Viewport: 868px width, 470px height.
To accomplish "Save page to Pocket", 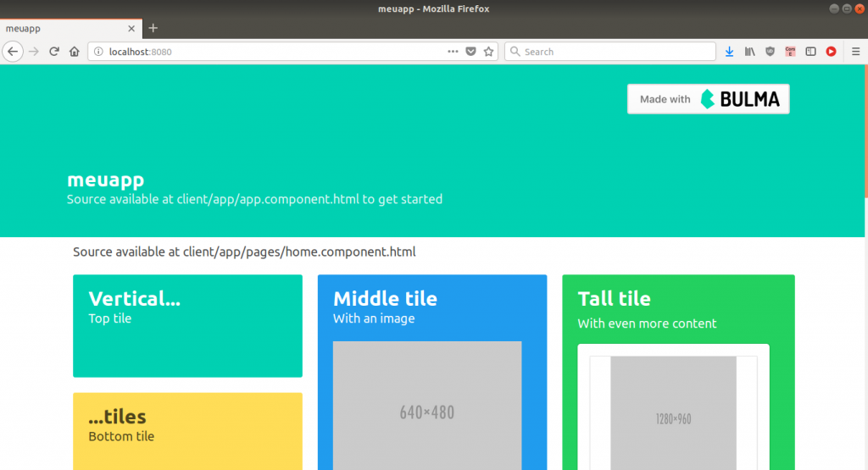I will (x=471, y=52).
